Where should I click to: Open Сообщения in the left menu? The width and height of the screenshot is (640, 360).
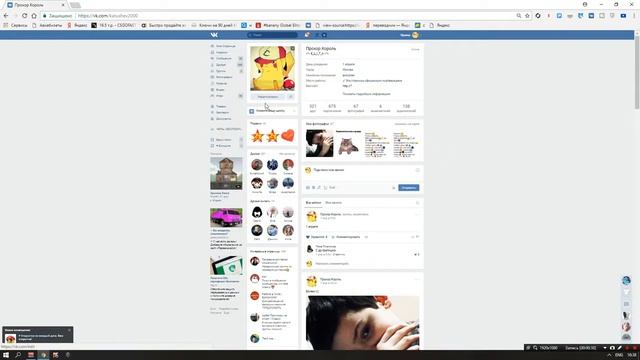tap(223, 58)
